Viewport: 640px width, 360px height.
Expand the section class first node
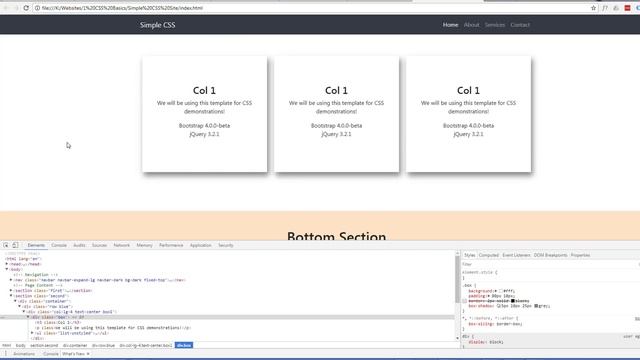click(x=11, y=291)
